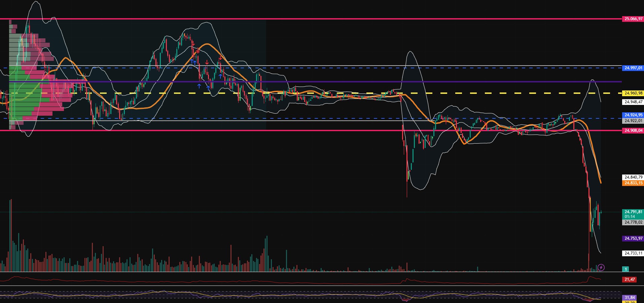644x303 pixels.
Task: Select a red down-arrow sell signal marker
Action: (x=207, y=62)
